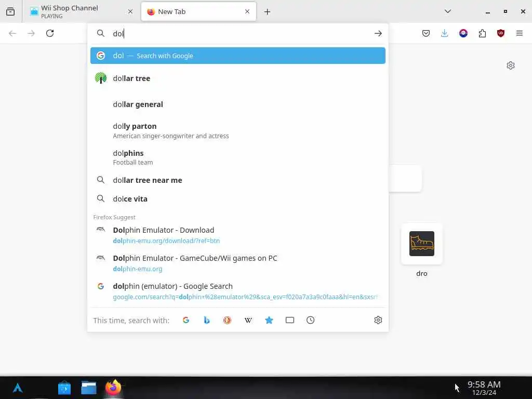Open a new tab with plus button
This screenshot has width=532, height=399.
[268, 12]
